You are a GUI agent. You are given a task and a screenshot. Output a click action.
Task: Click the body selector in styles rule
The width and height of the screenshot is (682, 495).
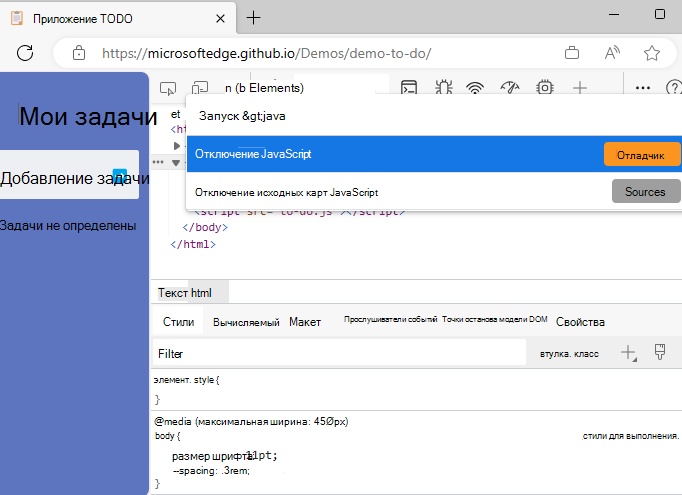[164, 436]
